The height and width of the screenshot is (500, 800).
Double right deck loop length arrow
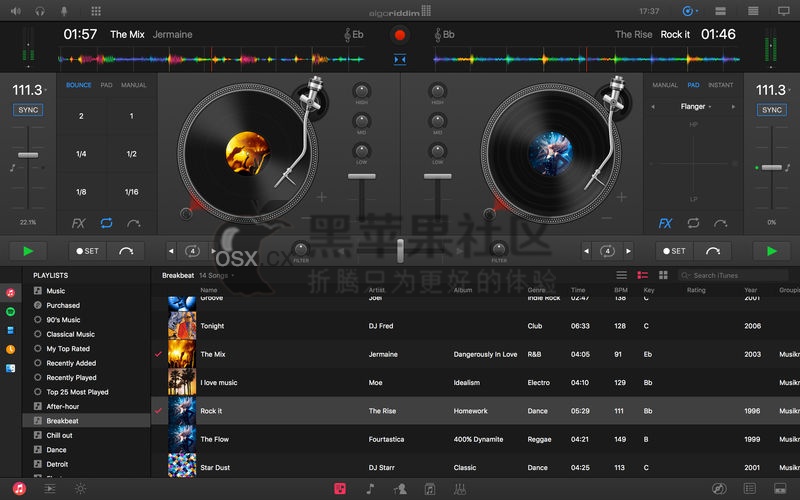click(628, 251)
